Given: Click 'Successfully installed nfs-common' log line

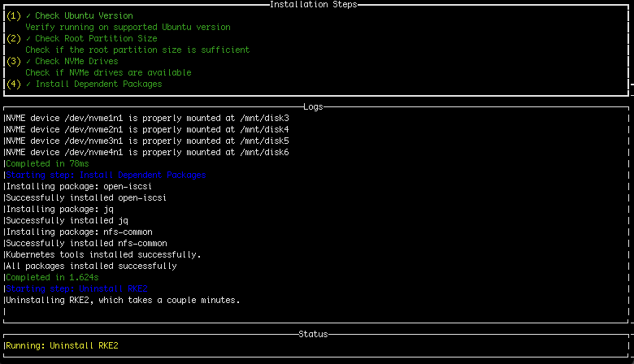Looking at the screenshot, I should (x=86, y=243).
